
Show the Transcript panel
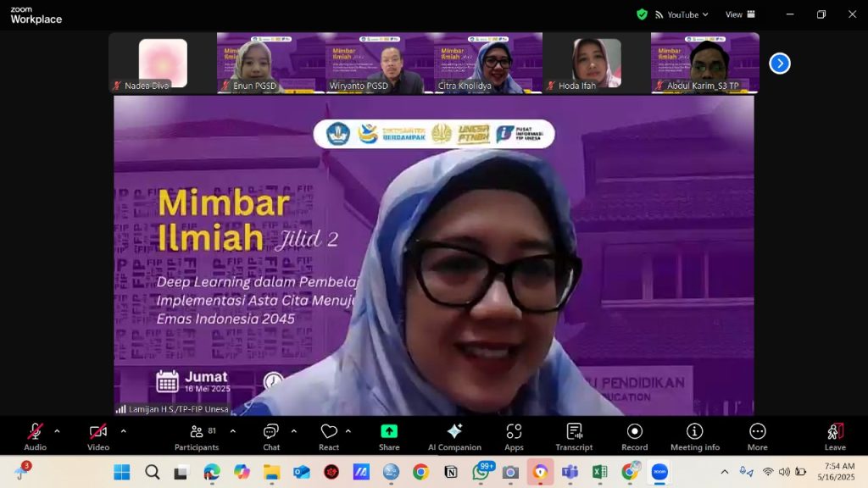[574, 435]
